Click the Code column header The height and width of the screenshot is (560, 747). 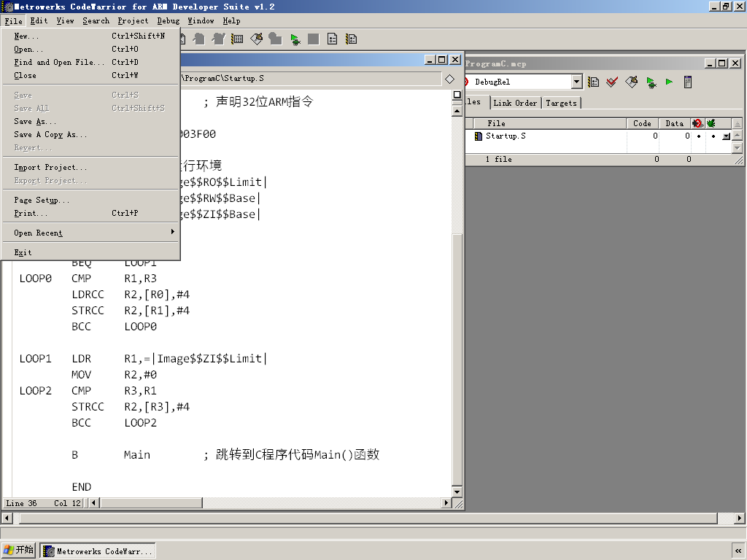(642, 123)
